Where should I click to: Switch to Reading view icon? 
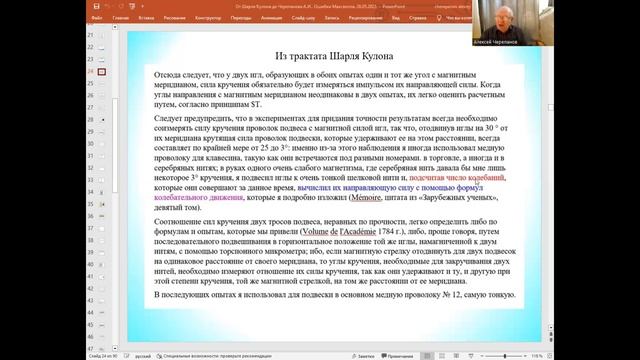coord(456,356)
